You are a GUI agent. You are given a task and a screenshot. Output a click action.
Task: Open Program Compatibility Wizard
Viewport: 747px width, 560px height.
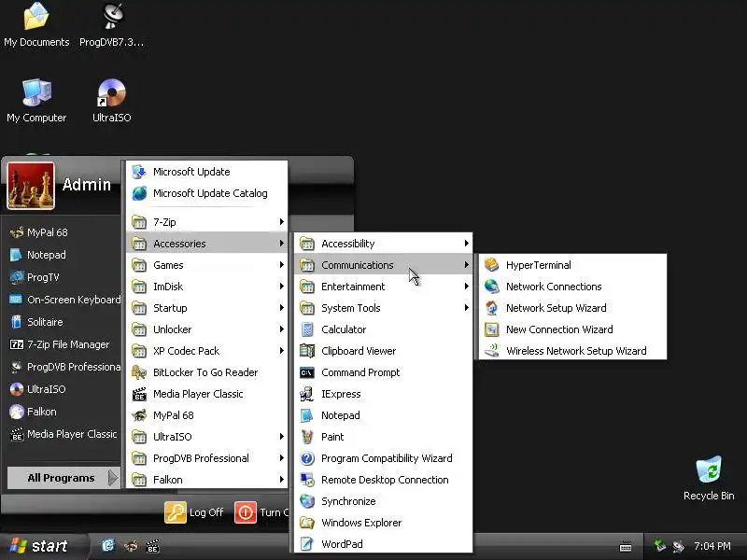coord(383,458)
